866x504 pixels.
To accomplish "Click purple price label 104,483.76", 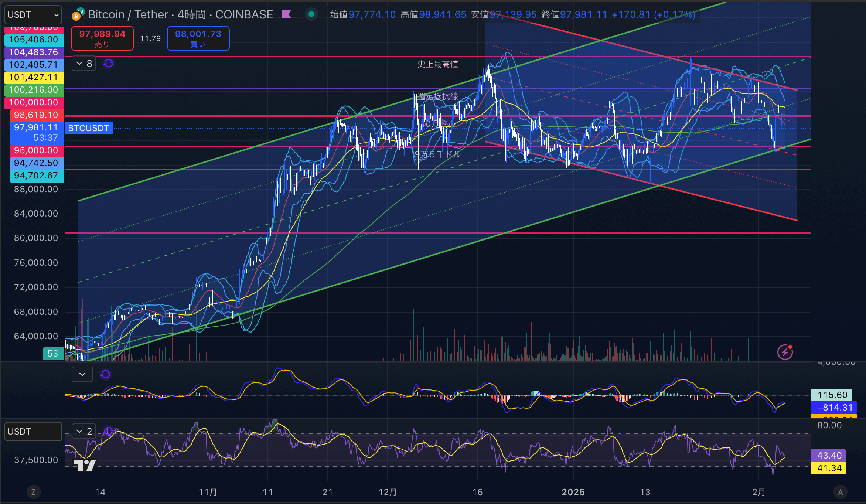I will pyautogui.click(x=34, y=52).
